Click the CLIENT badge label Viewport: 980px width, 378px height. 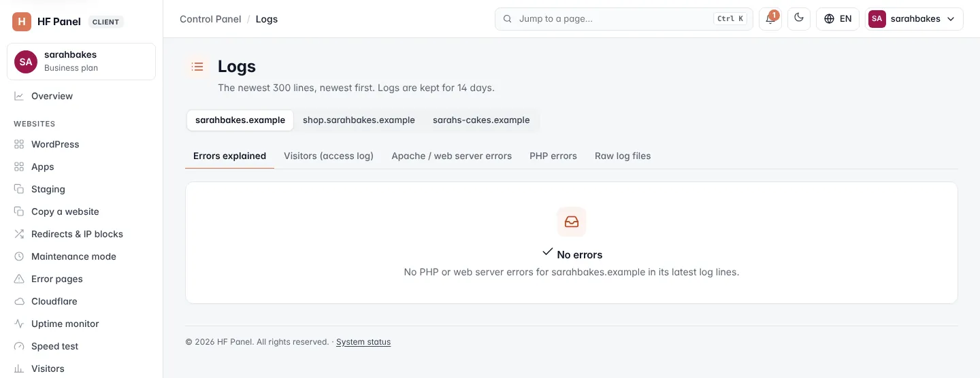pyautogui.click(x=105, y=22)
